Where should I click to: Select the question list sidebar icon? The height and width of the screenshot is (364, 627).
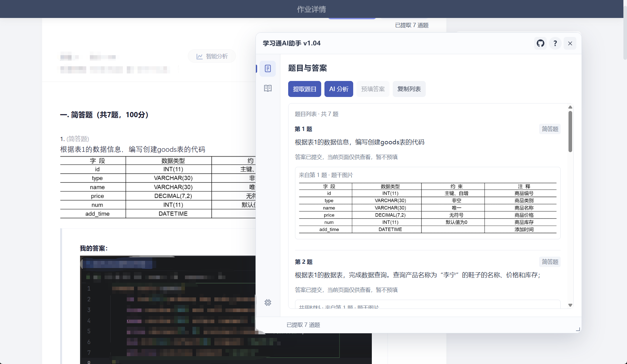(268, 69)
